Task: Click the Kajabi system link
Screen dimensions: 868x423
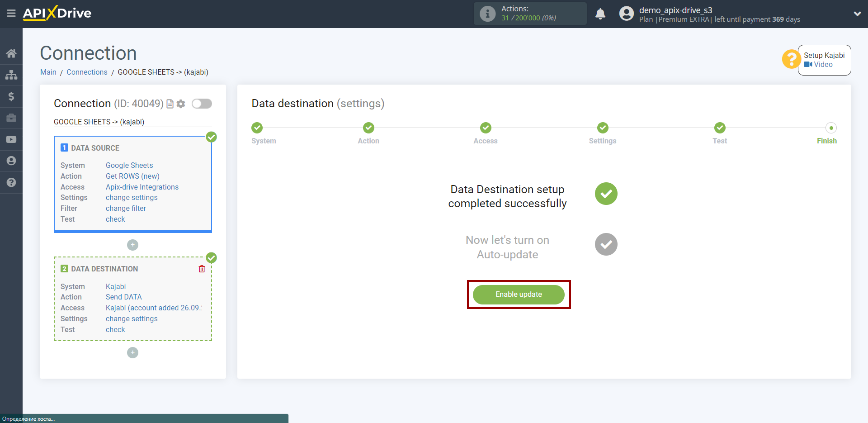Action: click(116, 286)
